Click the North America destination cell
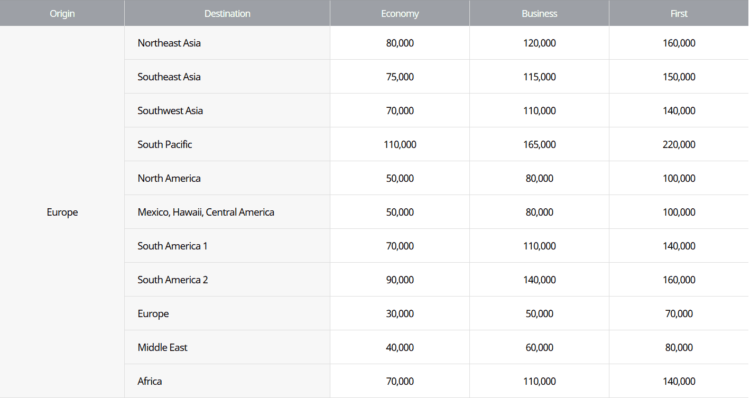This screenshot has height=398, width=750. click(227, 178)
